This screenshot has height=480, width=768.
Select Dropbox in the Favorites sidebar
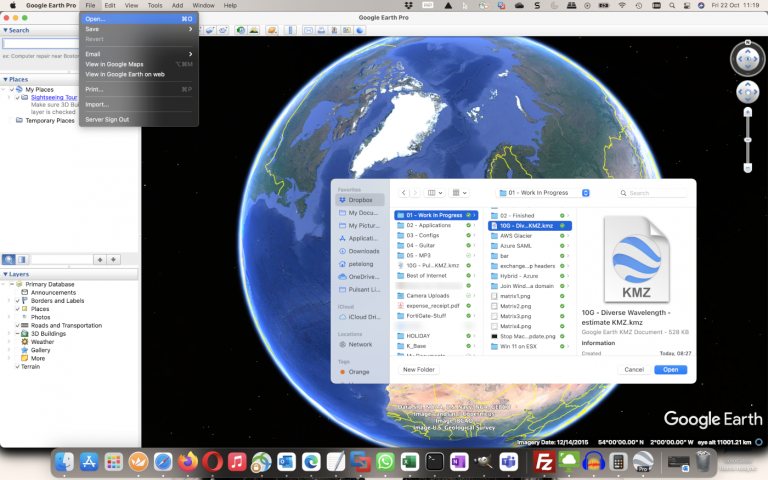[x=360, y=200]
